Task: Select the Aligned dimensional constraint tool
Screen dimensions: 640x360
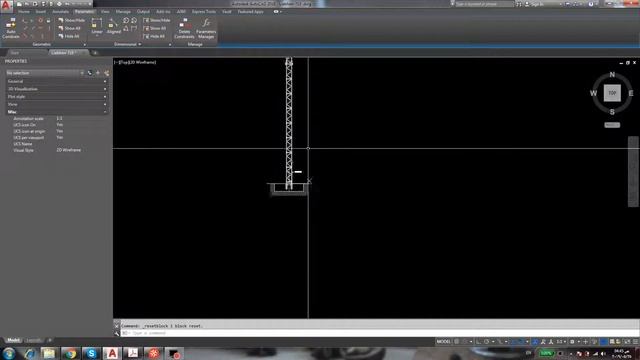Action: coord(113,27)
